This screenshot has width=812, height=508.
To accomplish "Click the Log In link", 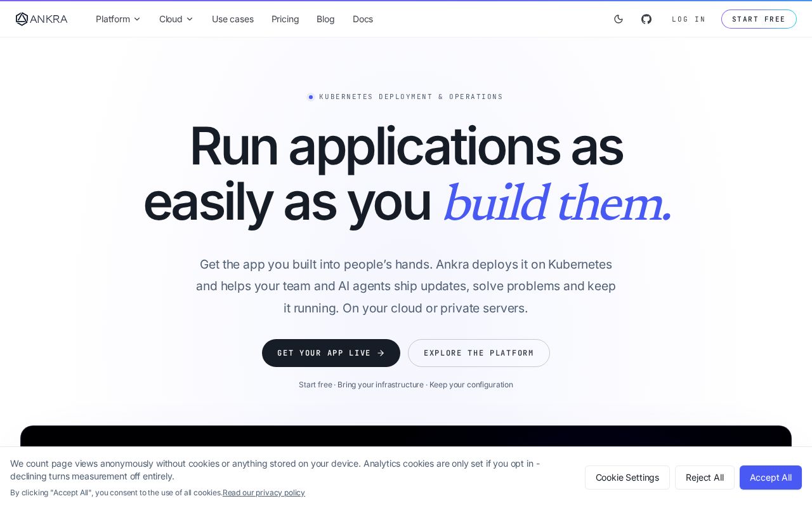I will [x=689, y=19].
